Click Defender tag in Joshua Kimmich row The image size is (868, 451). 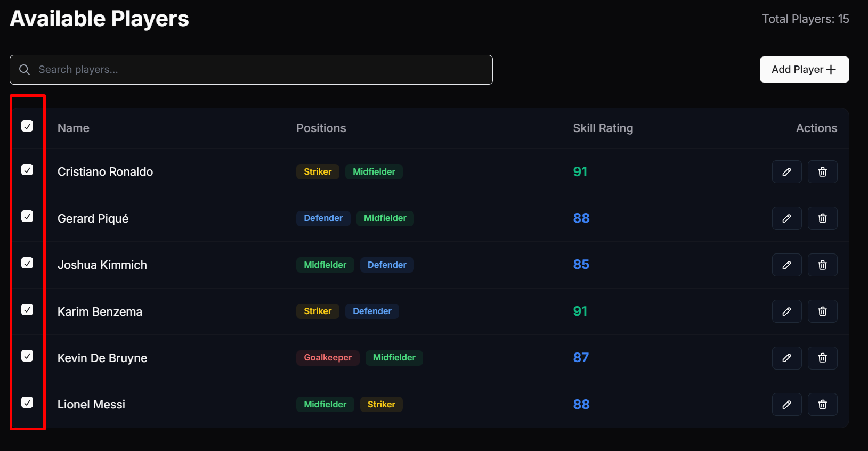click(387, 265)
